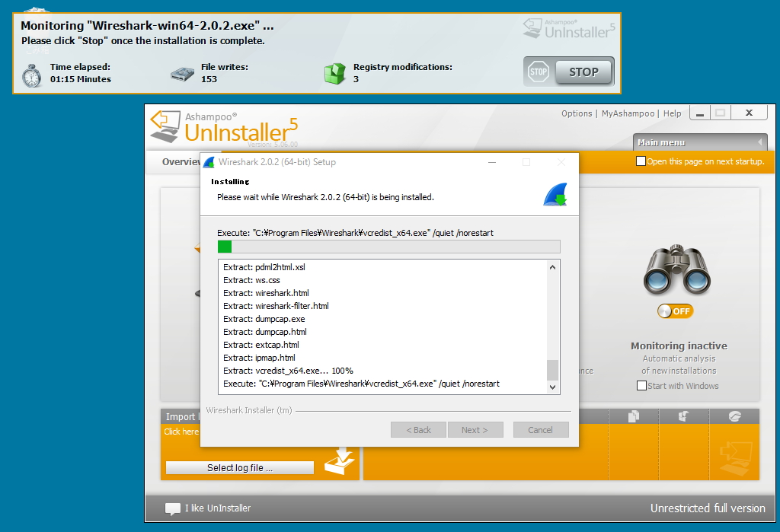Screen dimensions: 780x532
Task: Click the installation progress bar
Action: coord(388,247)
